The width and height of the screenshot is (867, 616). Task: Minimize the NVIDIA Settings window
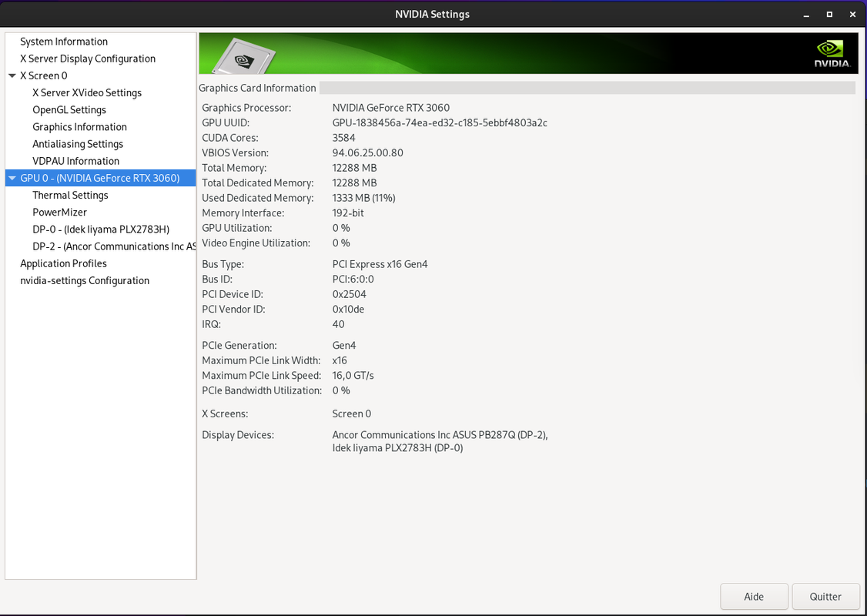[x=806, y=15]
